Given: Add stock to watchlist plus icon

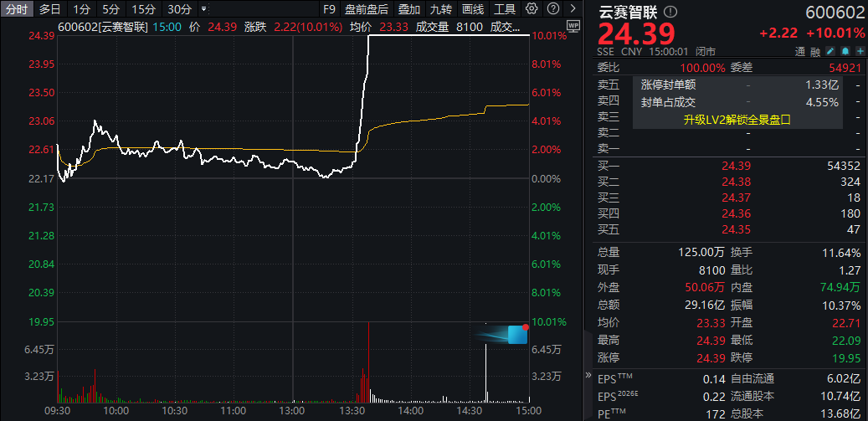Looking at the screenshot, I should pos(860,52).
